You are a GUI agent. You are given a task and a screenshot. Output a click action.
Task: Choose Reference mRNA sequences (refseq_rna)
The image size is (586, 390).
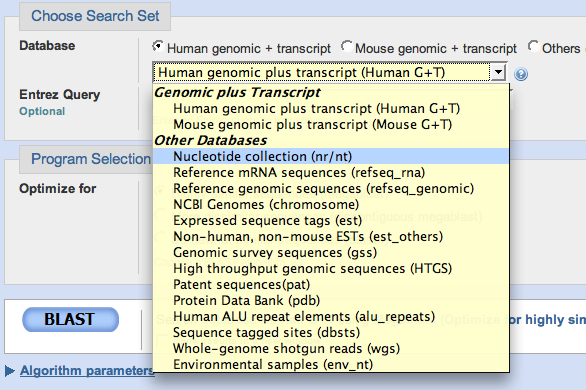(x=331, y=172)
